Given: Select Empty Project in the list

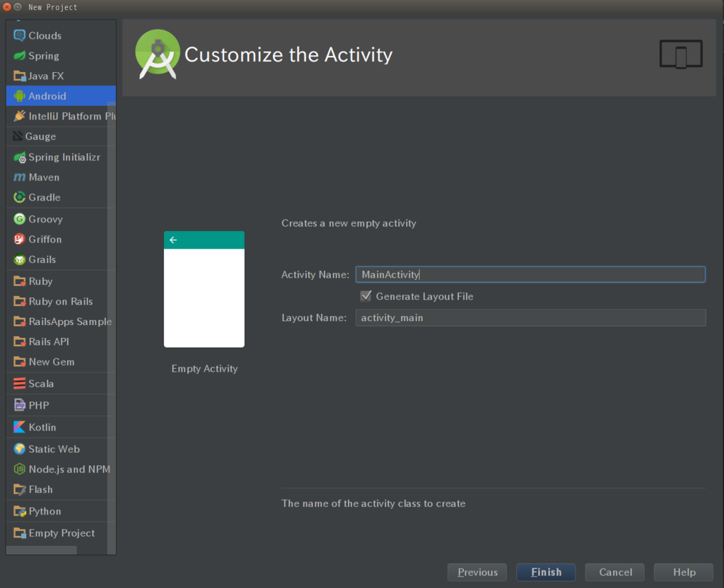Looking at the screenshot, I should click(x=61, y=533).
